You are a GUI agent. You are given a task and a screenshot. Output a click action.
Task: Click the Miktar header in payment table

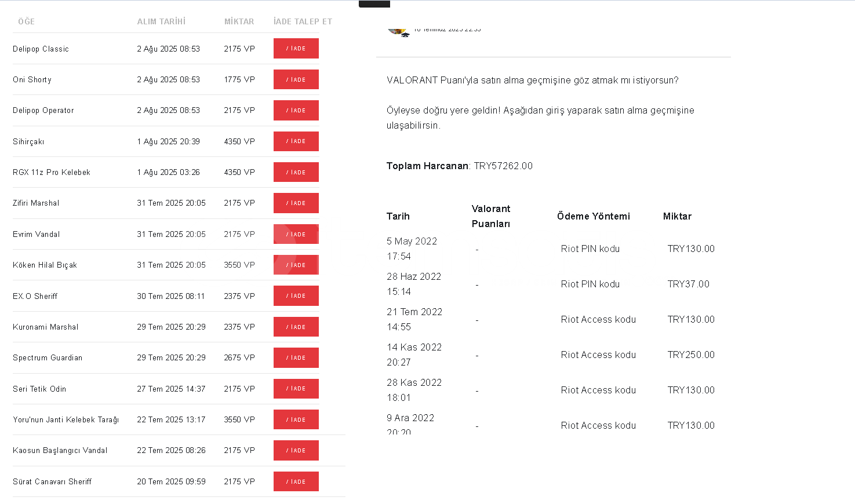[677, 216]
